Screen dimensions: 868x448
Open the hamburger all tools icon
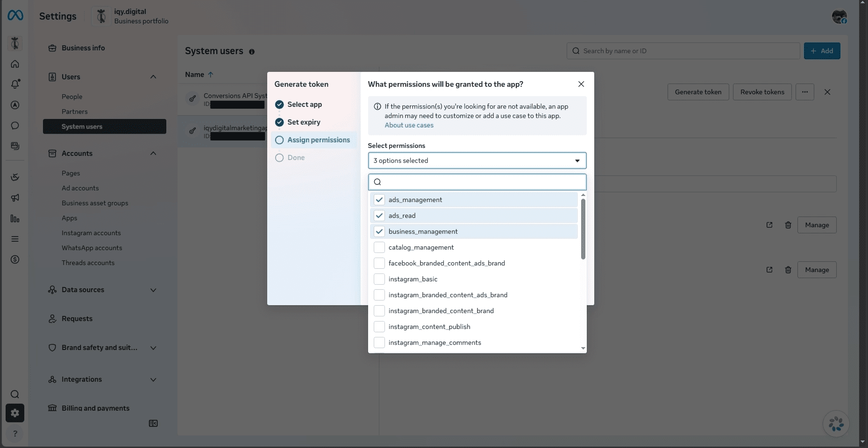(x=15, y=239)
